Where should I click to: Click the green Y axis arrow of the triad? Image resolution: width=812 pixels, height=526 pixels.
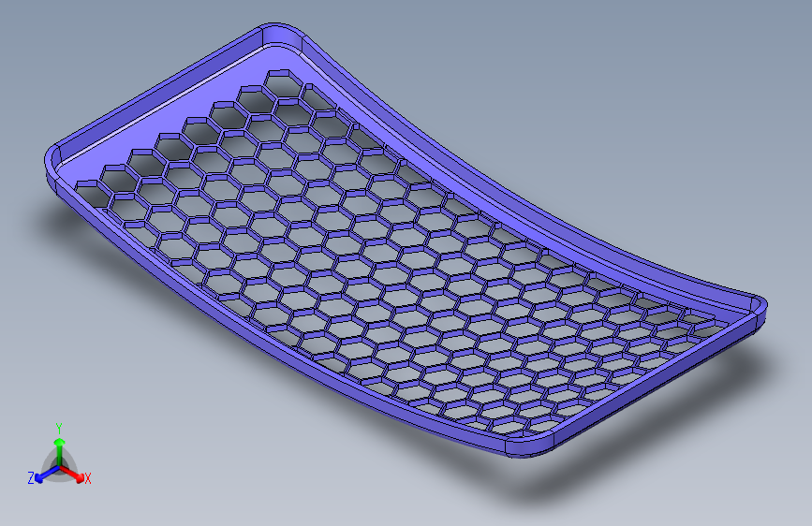point(60,451)
